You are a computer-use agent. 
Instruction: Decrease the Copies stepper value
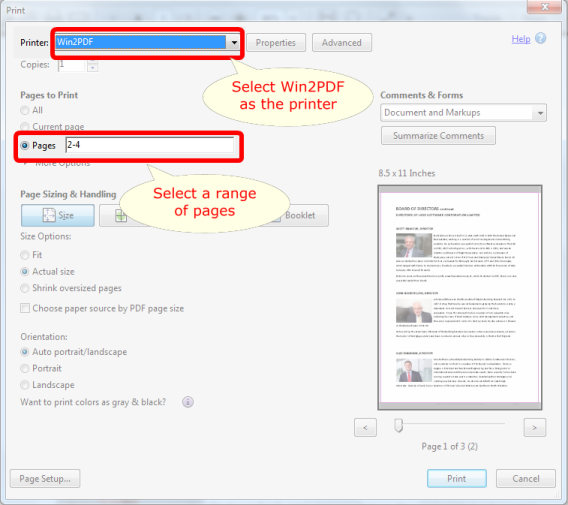93,68
